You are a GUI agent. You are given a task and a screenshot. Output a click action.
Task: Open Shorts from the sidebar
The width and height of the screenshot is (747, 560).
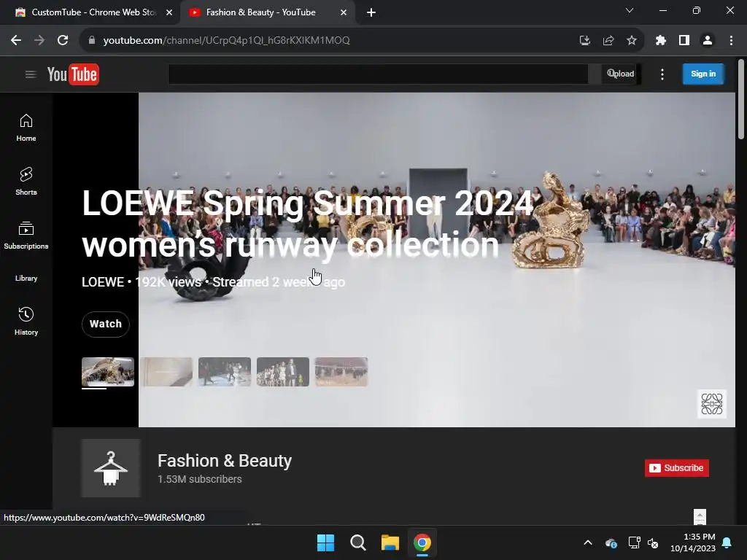(26, 182)
